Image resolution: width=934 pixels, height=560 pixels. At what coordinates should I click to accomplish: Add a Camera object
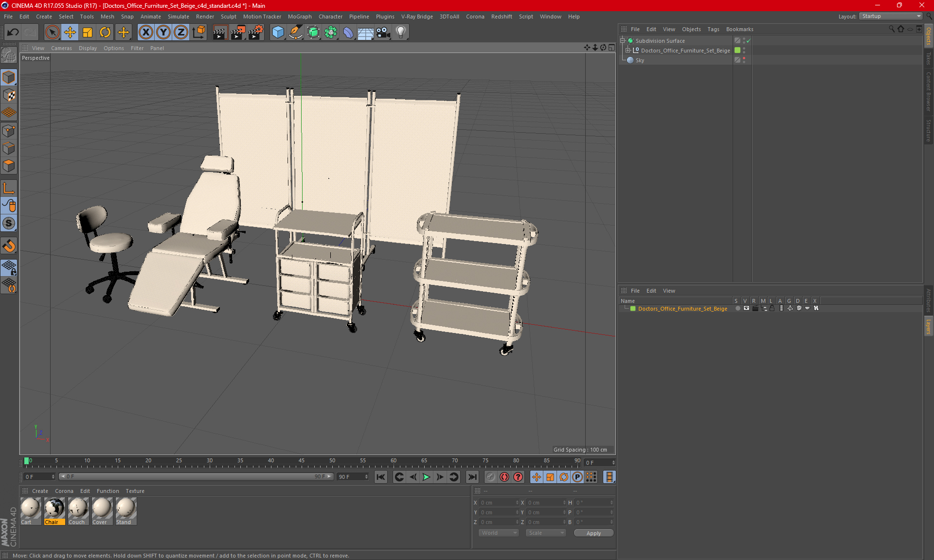coord(383,32)
